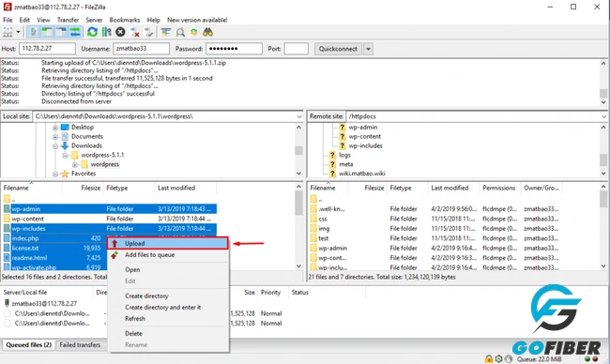This screenshot has height=364, width=610.
Task: Toggle synchronized browsing icon
Action: [x=193, y=32]
